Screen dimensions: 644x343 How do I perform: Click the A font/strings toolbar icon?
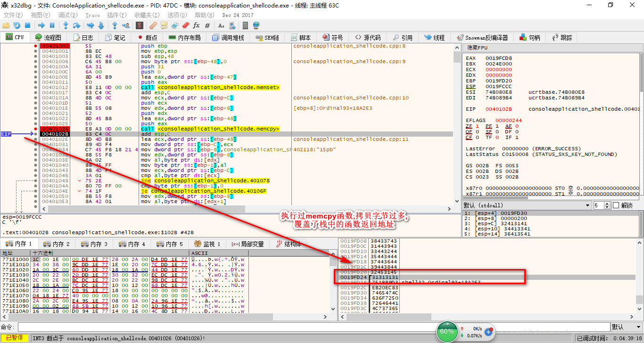point(221,25)
